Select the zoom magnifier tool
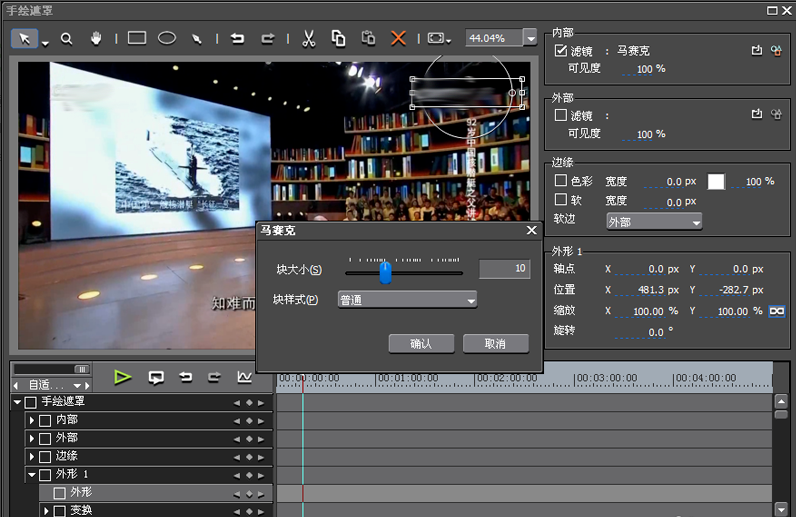Image resolution: width=796 pixels, height=517 pixels. (67, 39)
